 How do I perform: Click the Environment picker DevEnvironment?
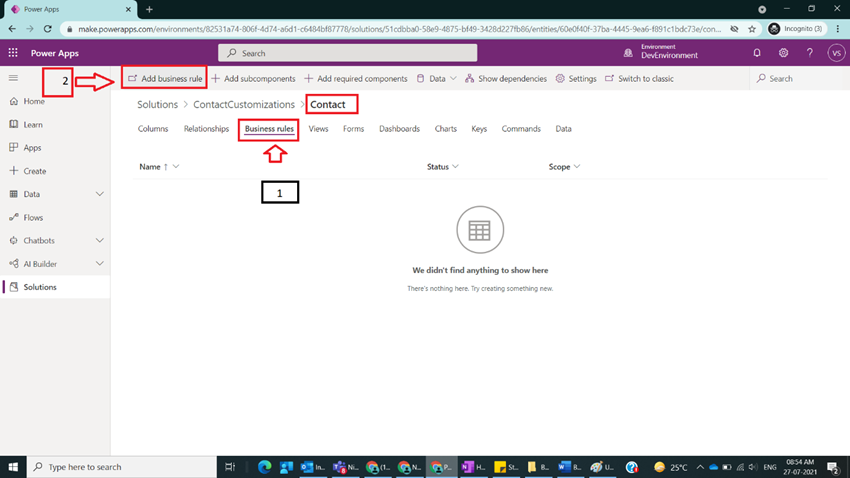(661, 53)
